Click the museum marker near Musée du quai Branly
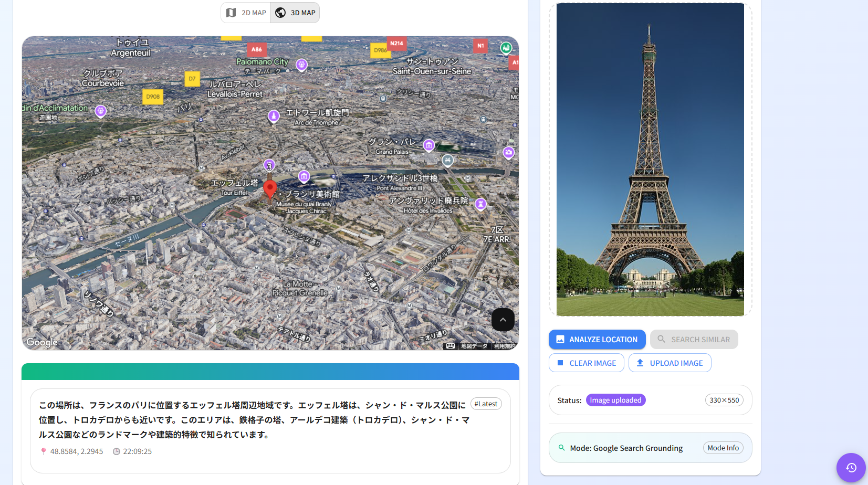 click(x=304, y=177)
